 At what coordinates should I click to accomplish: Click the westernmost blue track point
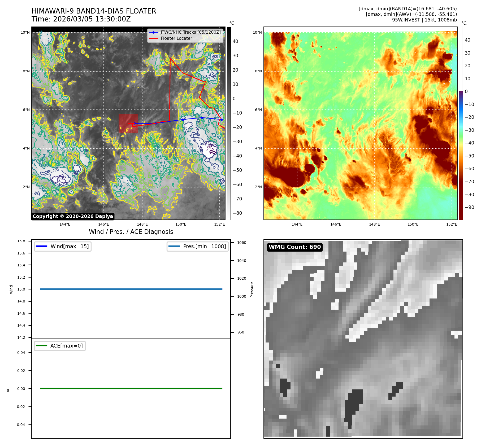point(135,123)
